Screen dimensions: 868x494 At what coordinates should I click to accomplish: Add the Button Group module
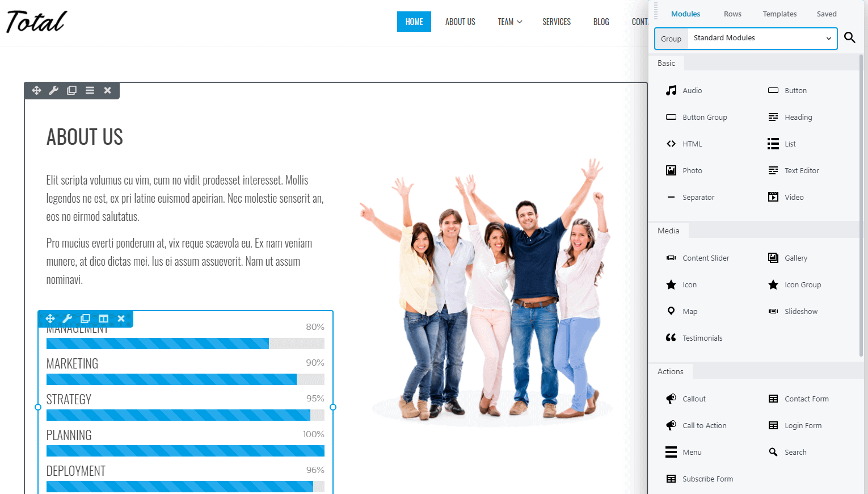[x=696, y=117]
